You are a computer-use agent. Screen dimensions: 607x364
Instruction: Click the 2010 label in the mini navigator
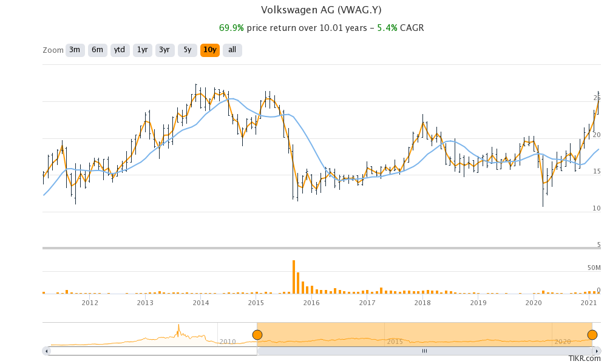click(226, 342)
